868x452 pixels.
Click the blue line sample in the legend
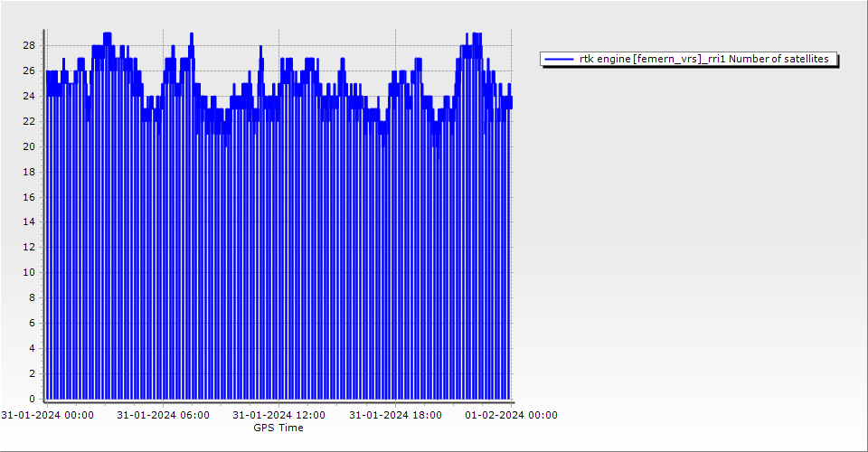click(x=560, y=59)
